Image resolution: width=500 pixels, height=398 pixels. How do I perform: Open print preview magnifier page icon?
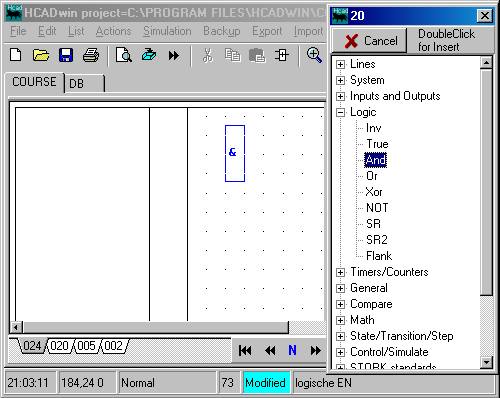[124, 55]
